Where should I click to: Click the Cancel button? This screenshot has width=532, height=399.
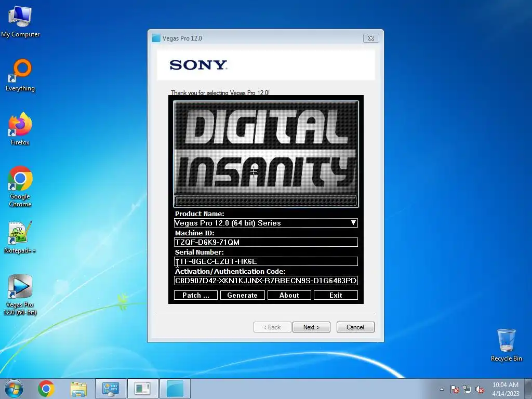coord(355,327)
